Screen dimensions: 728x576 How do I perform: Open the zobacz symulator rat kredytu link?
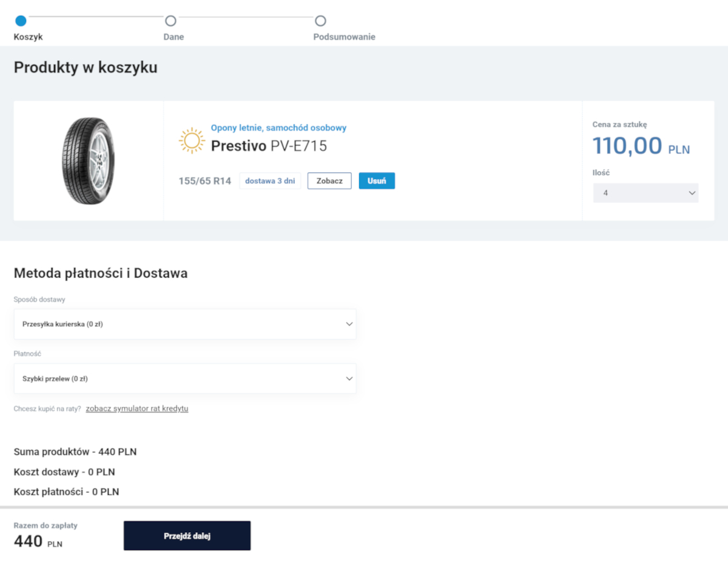pos(137,409)
